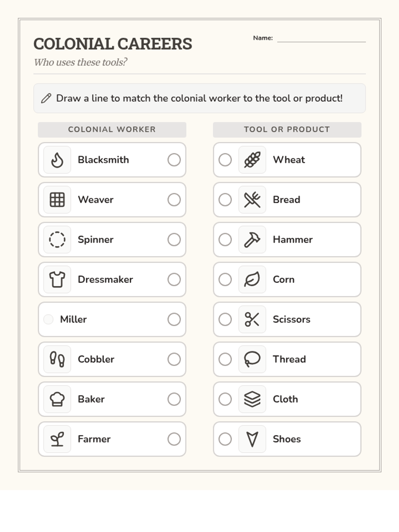Click the Corn card label

284,280
